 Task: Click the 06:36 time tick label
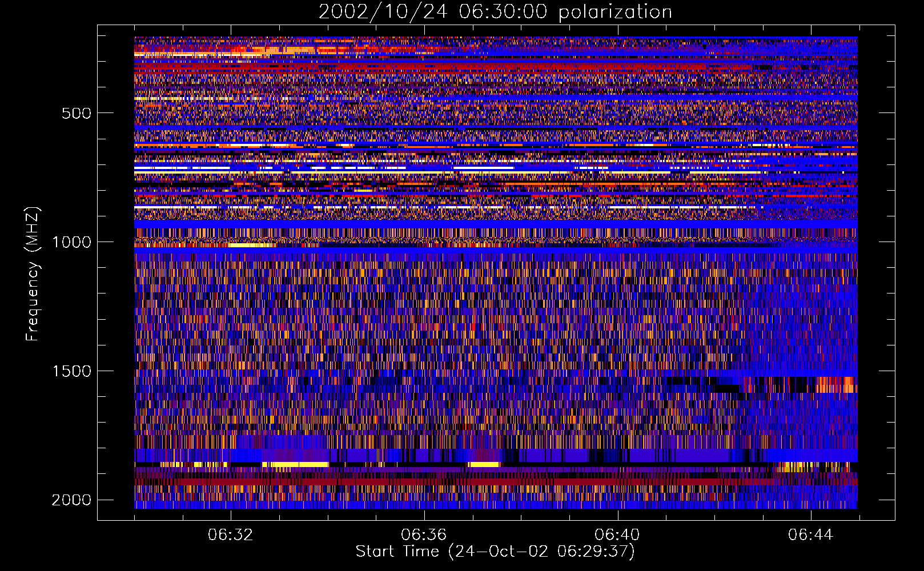click(424, 535)
